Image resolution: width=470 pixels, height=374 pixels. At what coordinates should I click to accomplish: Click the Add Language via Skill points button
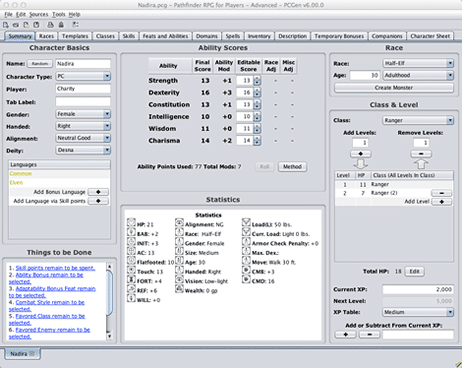pos(98,201)
